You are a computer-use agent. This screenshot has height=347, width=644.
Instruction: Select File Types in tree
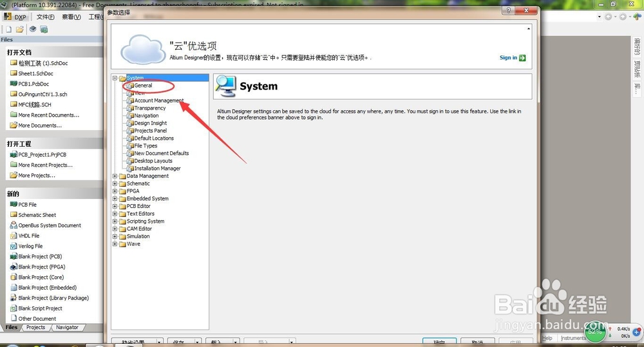146,145
